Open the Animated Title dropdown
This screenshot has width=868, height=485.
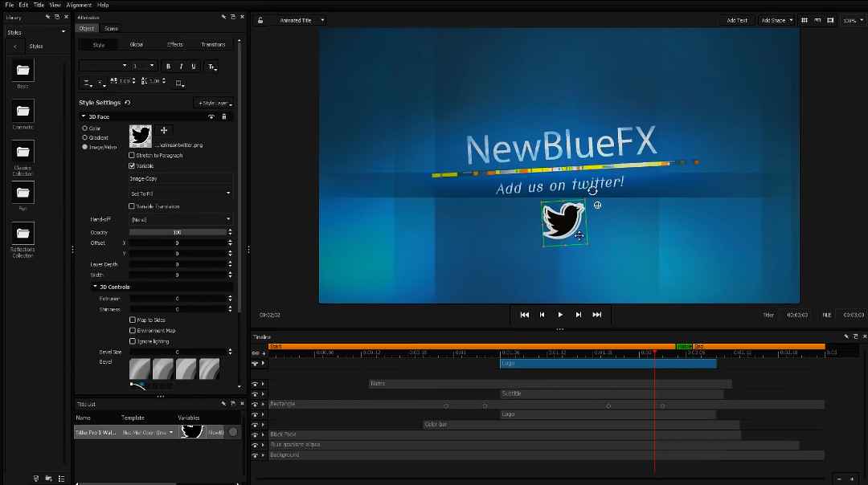point(299,20)
